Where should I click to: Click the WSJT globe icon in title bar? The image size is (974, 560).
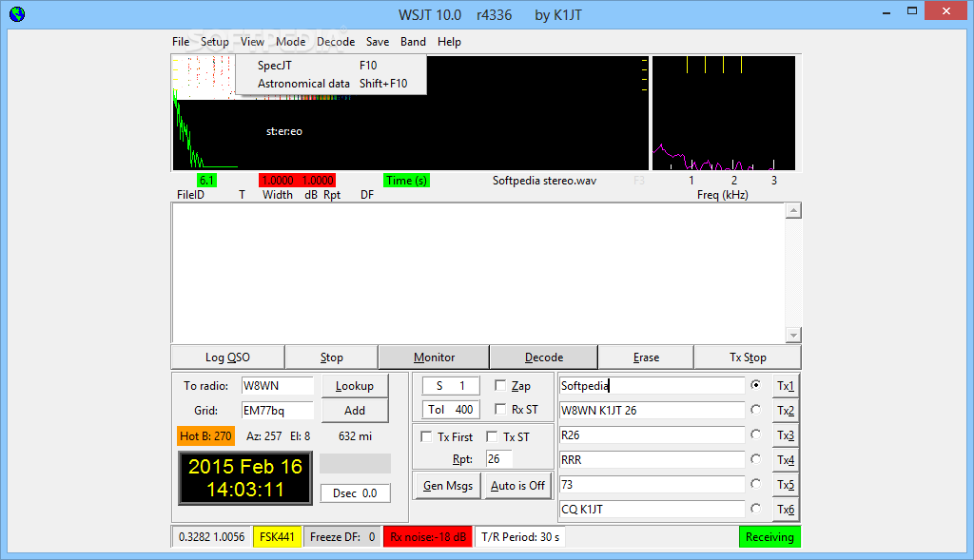point(17,13)
